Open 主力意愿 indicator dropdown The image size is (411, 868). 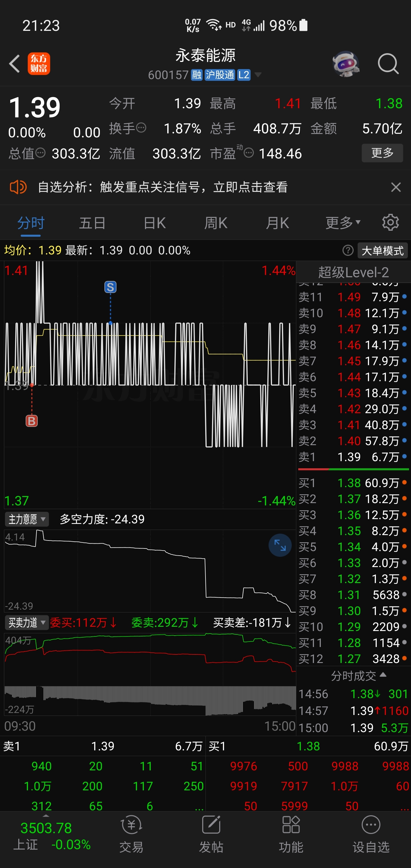click(x=27, y=519)
